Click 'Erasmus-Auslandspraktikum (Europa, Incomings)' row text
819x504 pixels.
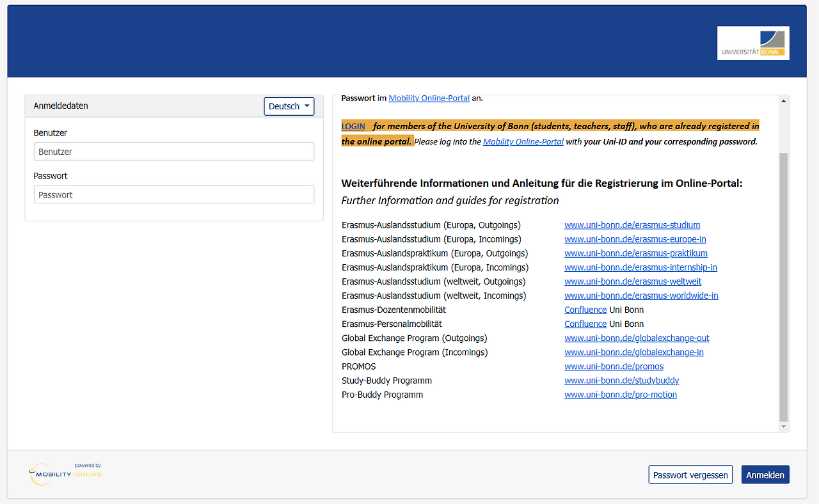coord(435,267)
